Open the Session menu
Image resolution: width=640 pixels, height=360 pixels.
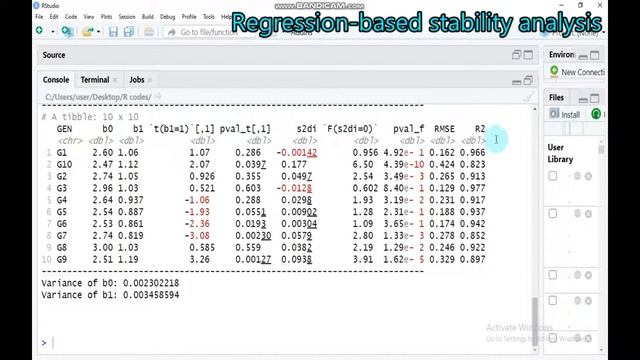[127, 17]
